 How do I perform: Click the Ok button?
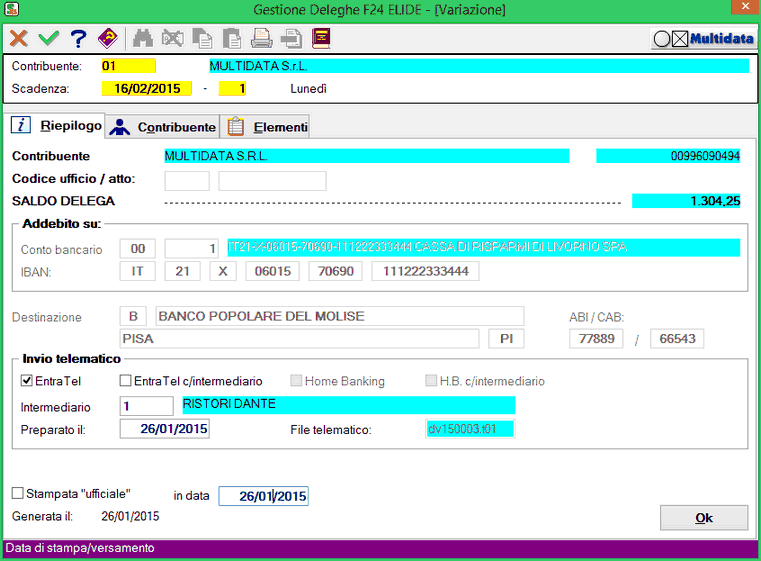[x=704, y=518]
